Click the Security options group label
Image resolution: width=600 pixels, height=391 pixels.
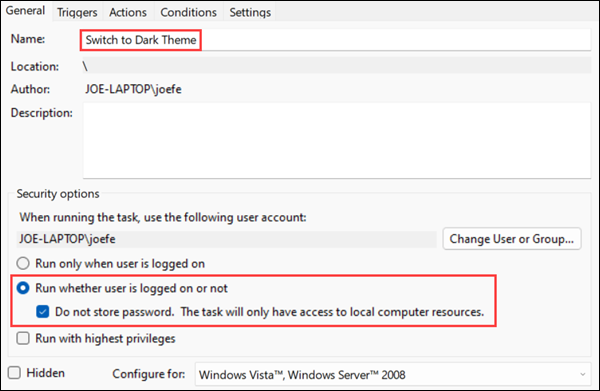(58, 194)
